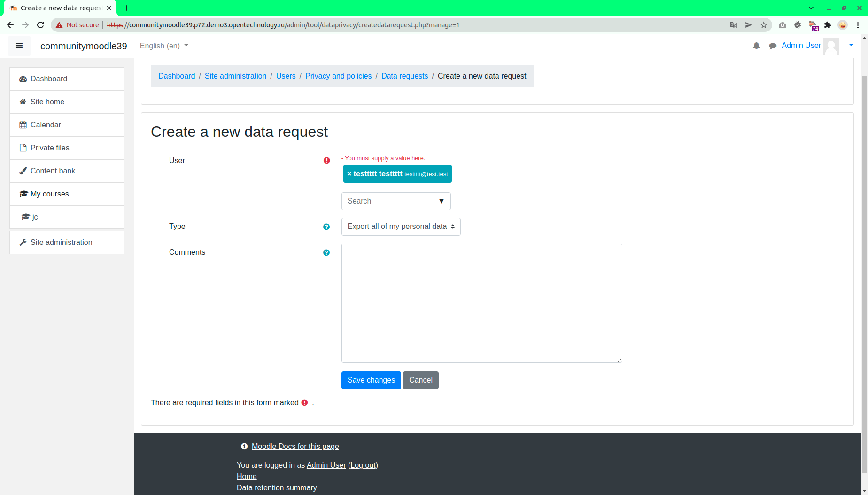Open the Chrome three-dot menu
Viewport: 868px width, 495px height.
(858, 25)
